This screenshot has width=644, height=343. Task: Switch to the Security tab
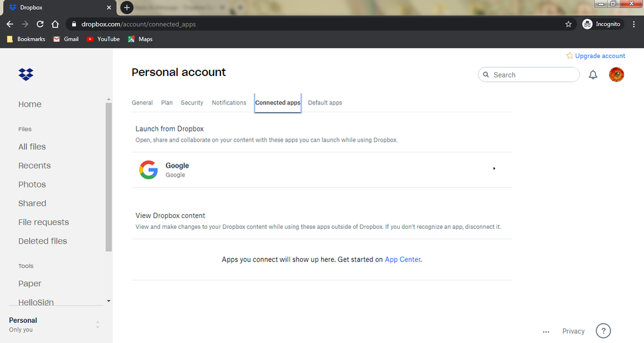pos(192,103)
